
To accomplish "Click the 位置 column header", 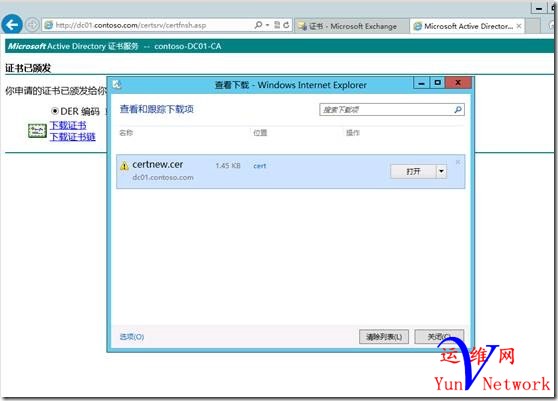I will pyautogui.click(x=260, y=133).
